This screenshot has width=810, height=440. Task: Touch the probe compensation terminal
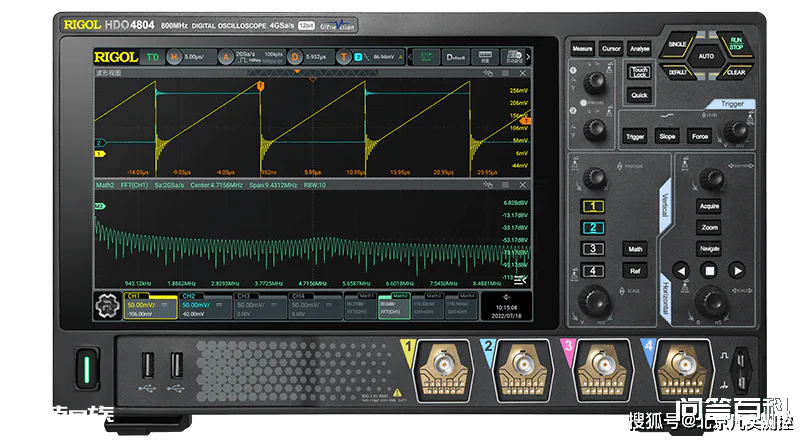(x=741, y=371)
